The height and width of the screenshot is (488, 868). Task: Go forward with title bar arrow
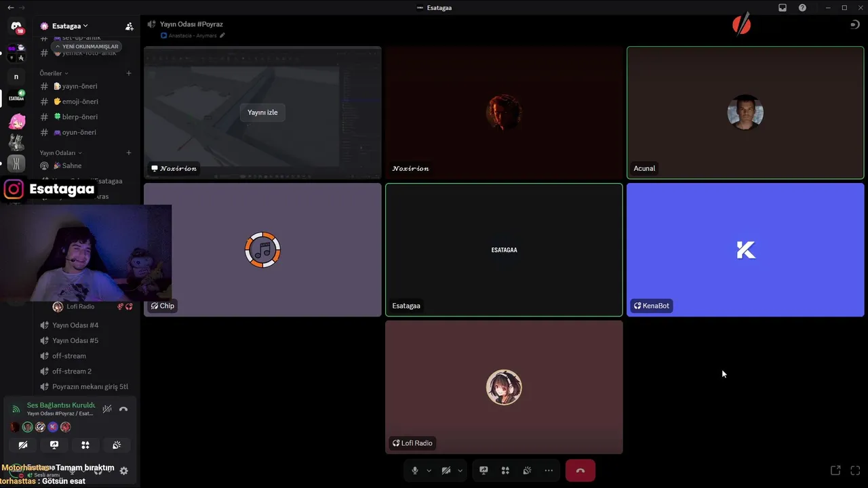22,7
